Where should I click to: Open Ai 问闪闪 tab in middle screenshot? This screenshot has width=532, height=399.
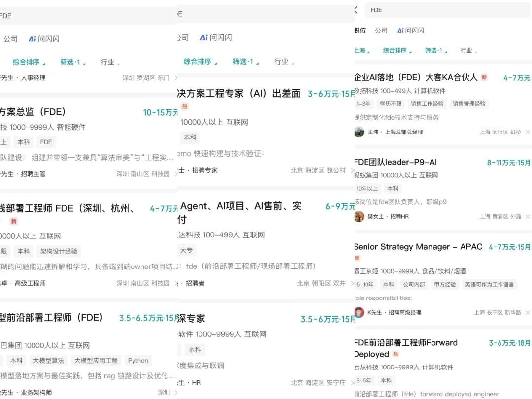pyautogui.click(x=216, y=37)
